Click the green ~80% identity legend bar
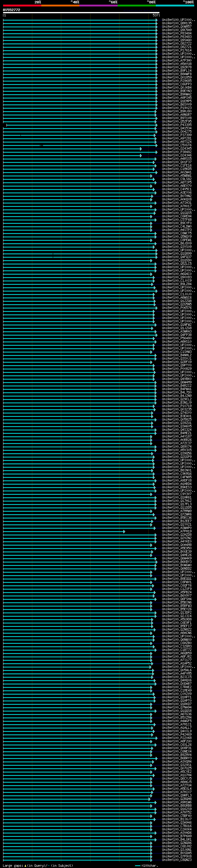The width and height of the screenshot is (197, 868). pyautogui.click(x=137, y=6)
